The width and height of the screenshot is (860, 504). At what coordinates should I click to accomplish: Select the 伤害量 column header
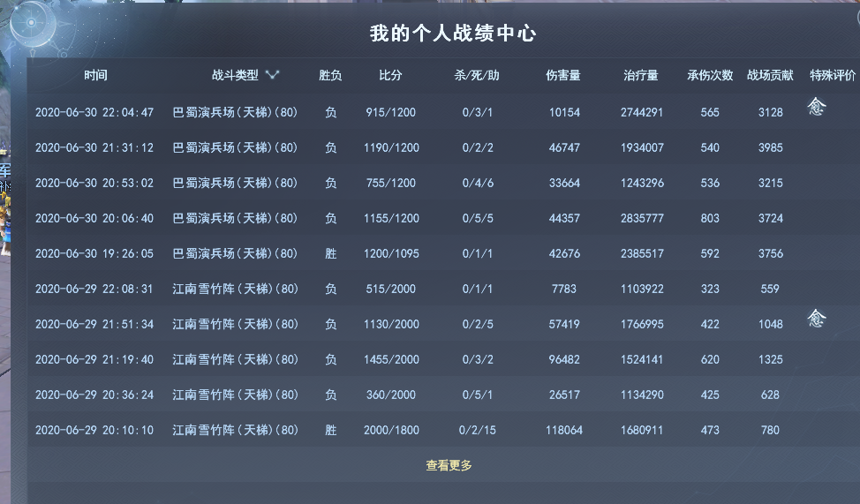563,75
